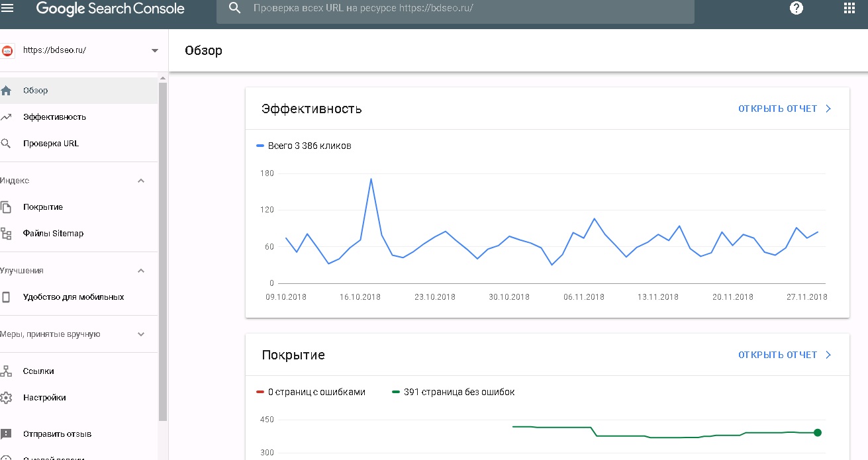Click the 0 страниц с ошибками label
Screen dimensions: 868x460
[316, 392]
